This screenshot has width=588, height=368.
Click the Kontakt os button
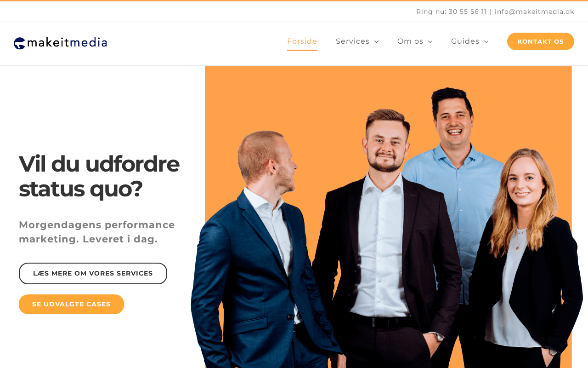point(541,41)
